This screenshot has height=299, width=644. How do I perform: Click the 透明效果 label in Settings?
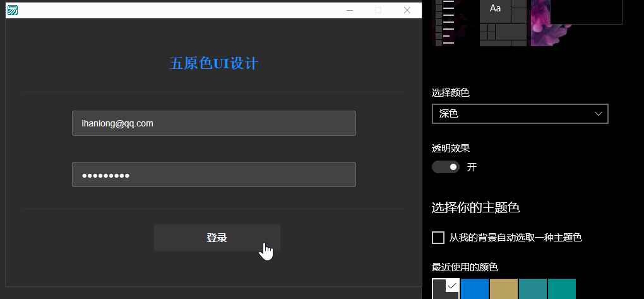click(x=451, y=149)
